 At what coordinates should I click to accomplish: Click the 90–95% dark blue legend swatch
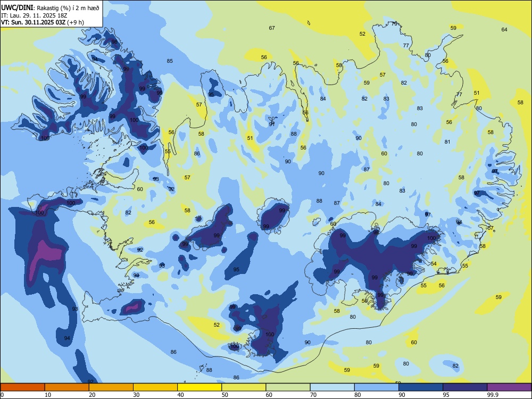pyautogui.click(x=421, y=387)
